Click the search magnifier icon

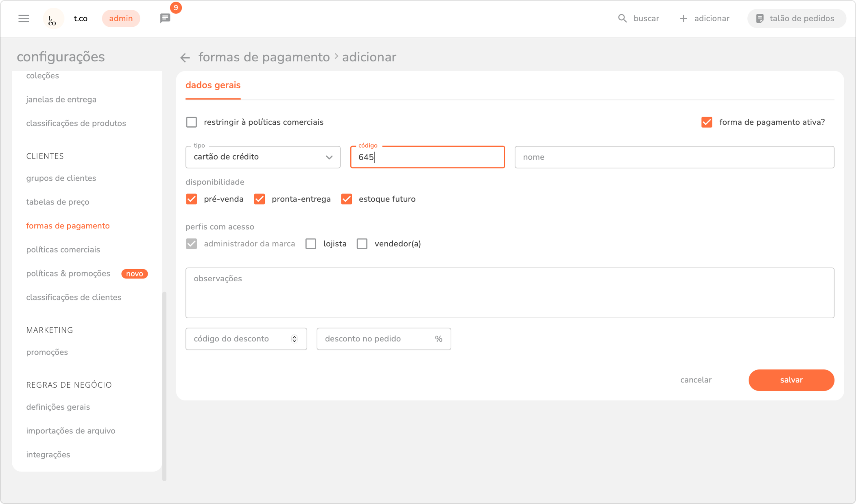point(622,18)
